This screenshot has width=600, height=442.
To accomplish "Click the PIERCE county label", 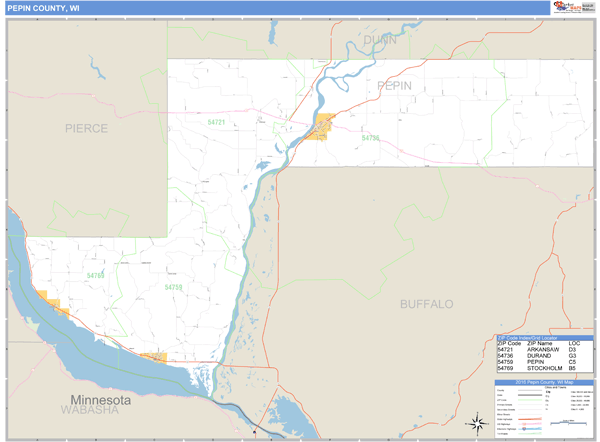I will [86, 128].
